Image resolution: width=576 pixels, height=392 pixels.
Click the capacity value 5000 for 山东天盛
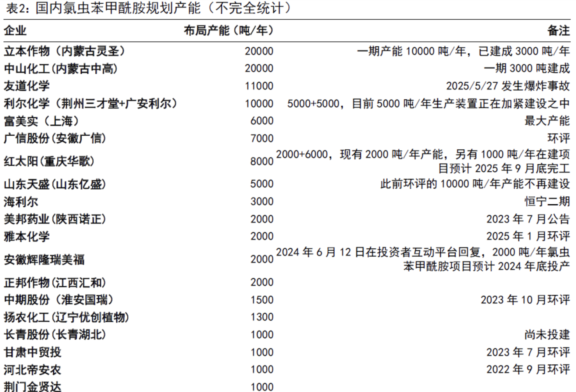pos(262,184)
